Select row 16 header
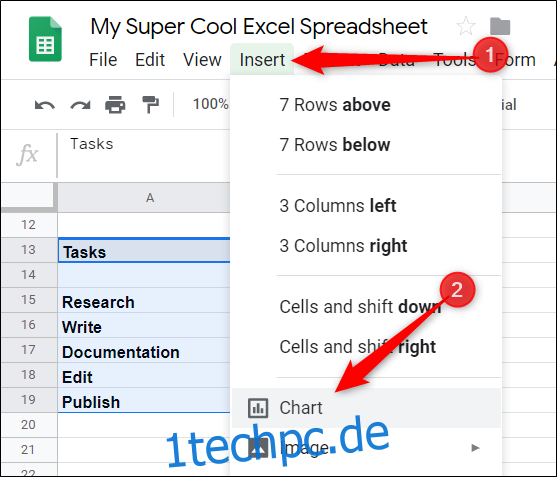 pyautogui.click(x=28, y=325)
